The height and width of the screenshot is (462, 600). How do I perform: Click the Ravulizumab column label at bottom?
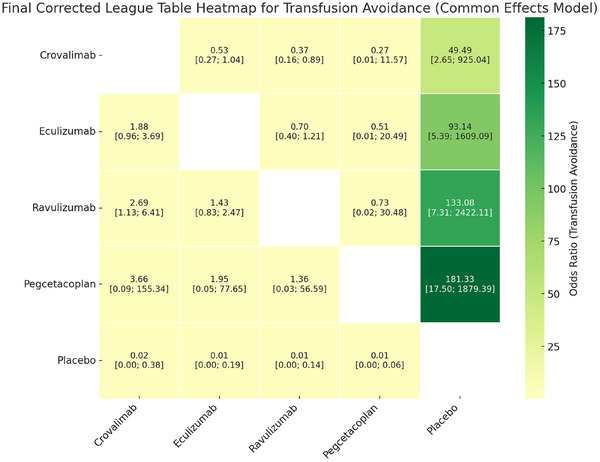(x=273, y=429)
